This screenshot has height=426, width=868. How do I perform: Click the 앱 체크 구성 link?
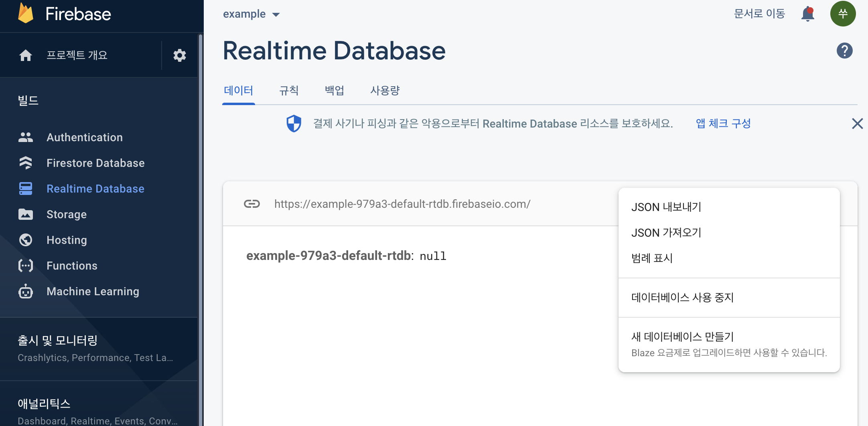[x=723, y=124]
